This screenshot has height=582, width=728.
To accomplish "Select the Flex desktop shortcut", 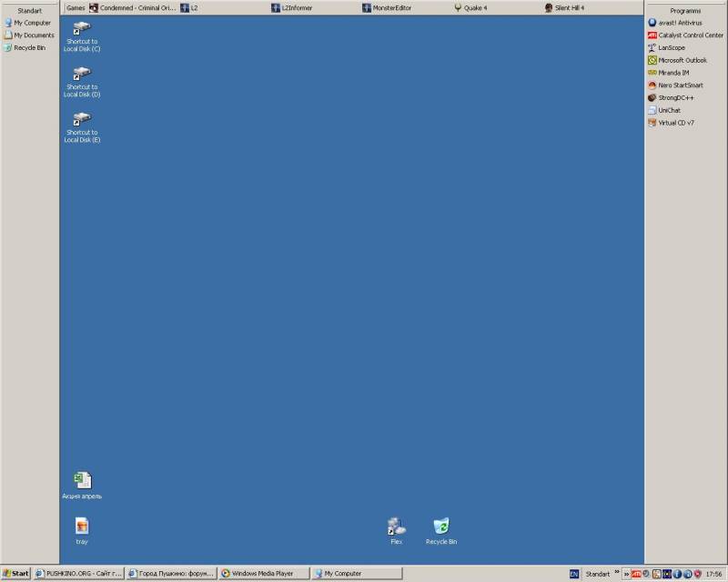I will (x=396, y=527).
